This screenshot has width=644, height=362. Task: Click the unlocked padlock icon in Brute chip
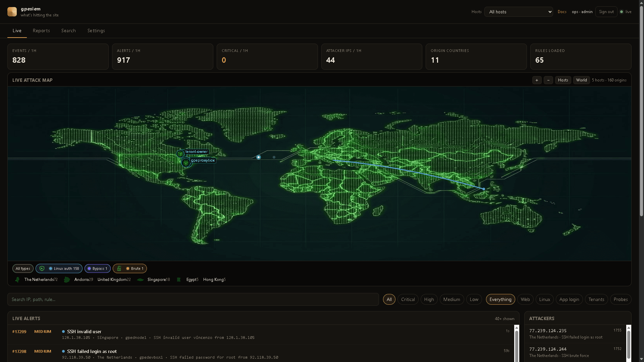tap(119, 268)
